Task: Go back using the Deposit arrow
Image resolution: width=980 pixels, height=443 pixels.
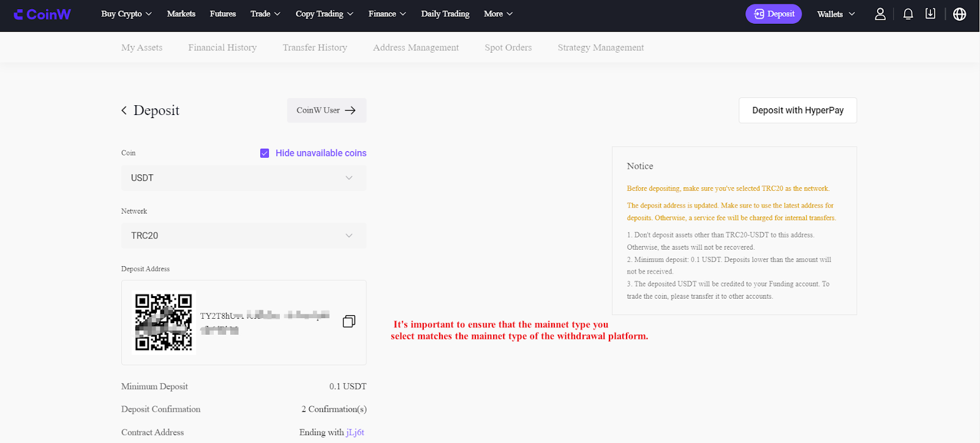Action: point(124,110)
